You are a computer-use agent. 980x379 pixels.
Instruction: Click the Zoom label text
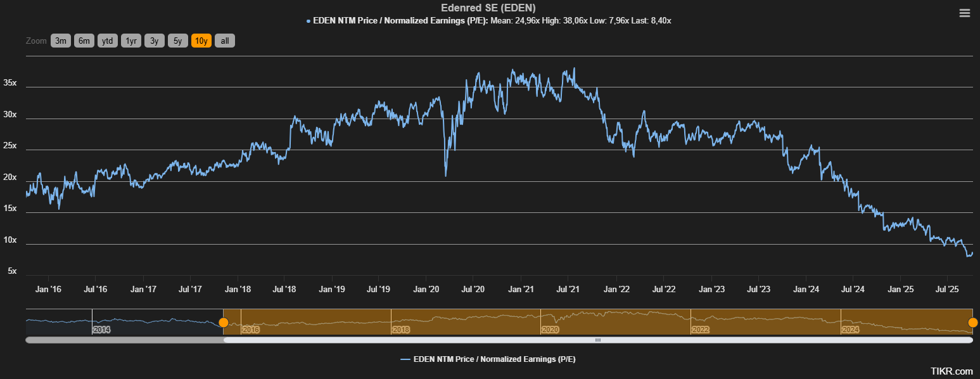tap(36, 41)
